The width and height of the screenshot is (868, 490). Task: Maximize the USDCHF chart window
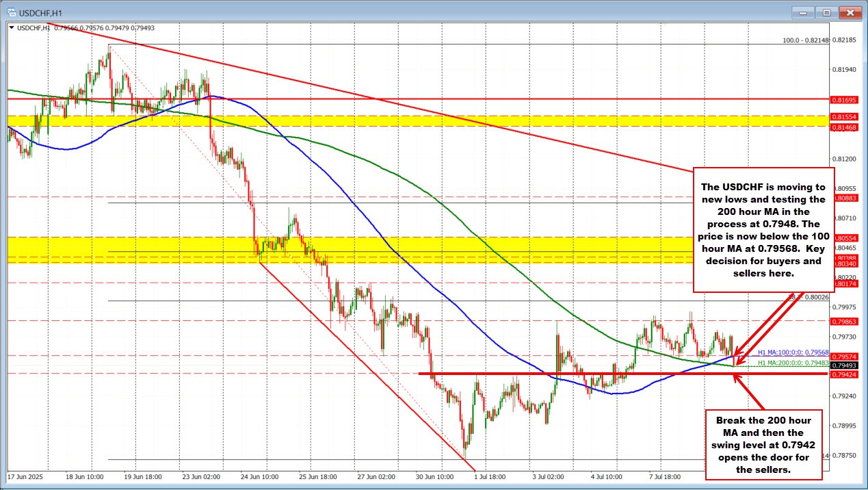tap(826, 12)
